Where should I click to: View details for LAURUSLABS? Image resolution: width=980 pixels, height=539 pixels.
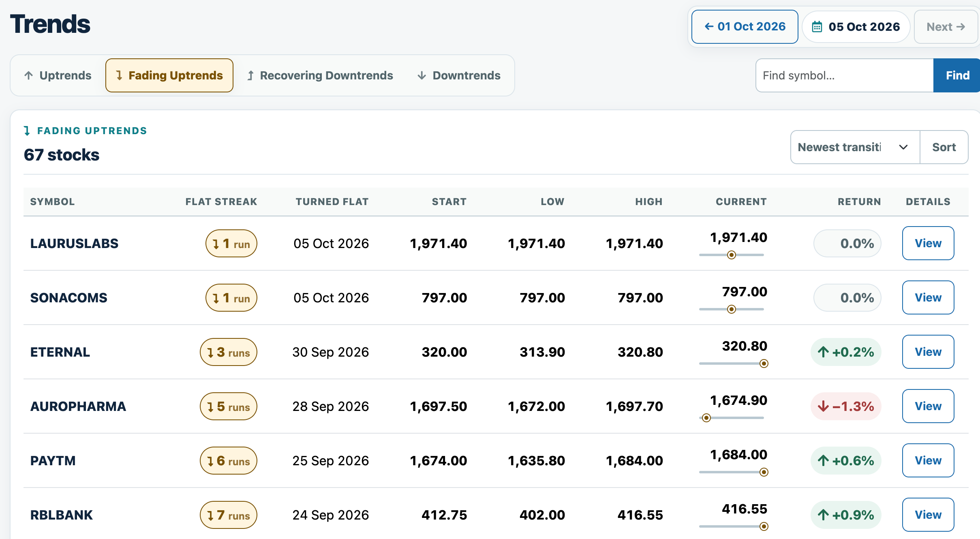(x=928, y=243)
